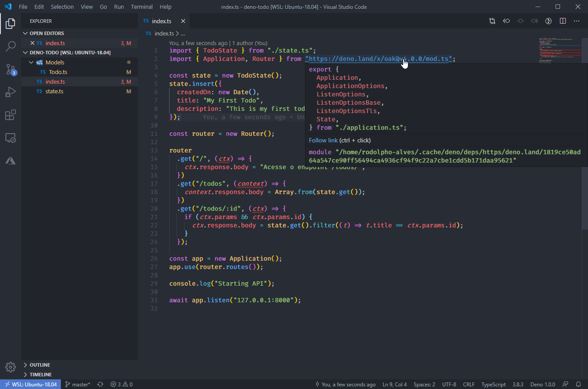Open the Run menu
The height and width of the screenshot is (389, 588).
[119, 7]
